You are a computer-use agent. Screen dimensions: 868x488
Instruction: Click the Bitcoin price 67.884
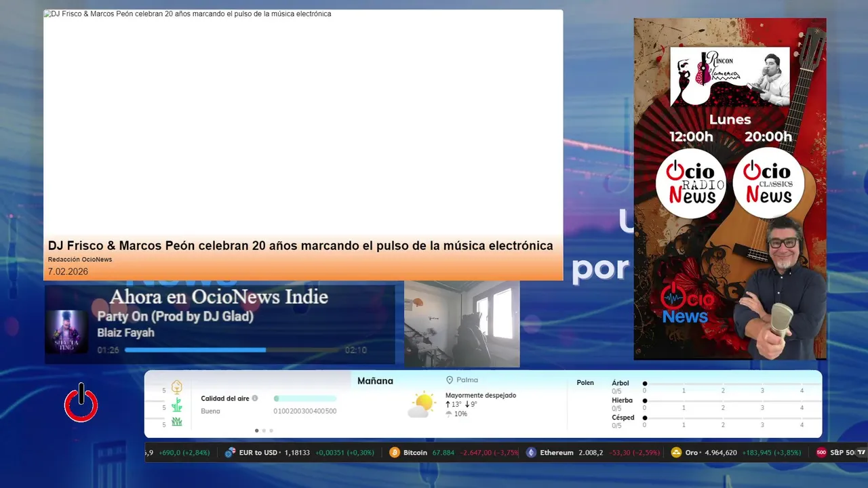(443, 453)
